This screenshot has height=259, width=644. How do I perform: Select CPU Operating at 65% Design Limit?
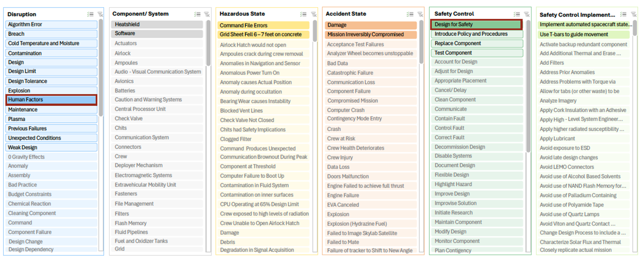pyautogui.click(x=264, y=204)
